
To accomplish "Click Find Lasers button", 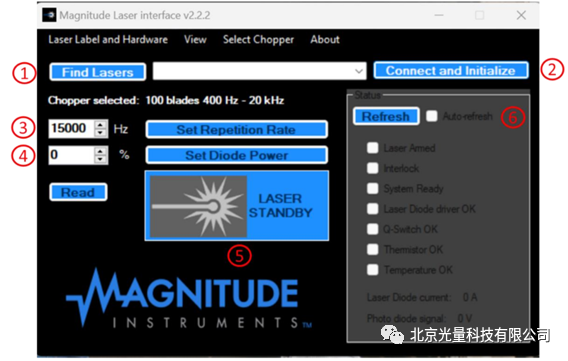I will coord(98,72).
